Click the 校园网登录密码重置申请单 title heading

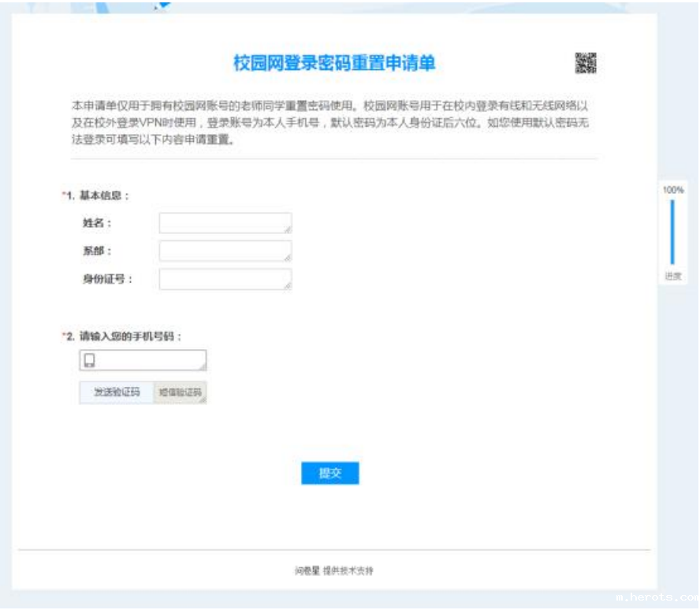point(334,63)
